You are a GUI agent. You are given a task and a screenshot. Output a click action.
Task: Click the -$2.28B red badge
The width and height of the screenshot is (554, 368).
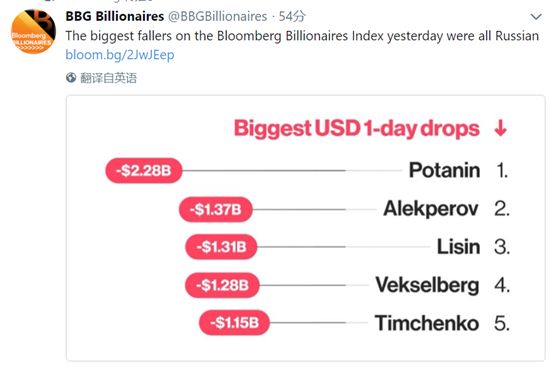(144, 171)
